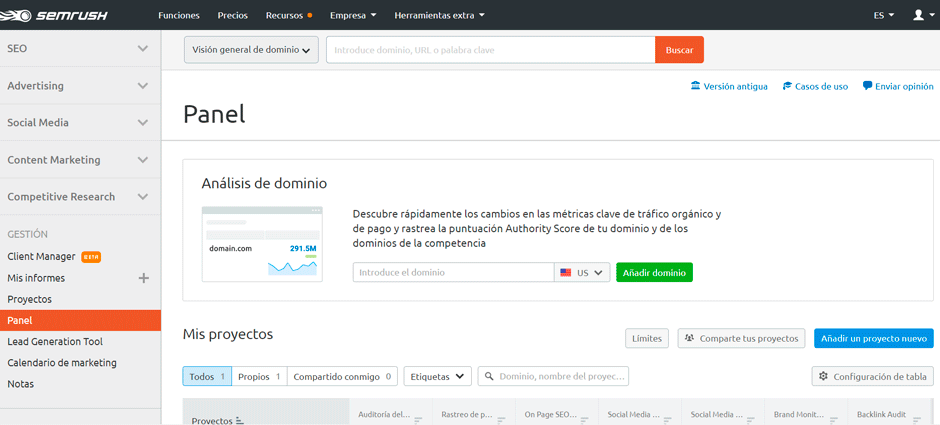
Task: Select the Todos projects tab
Action: (207, 376)
